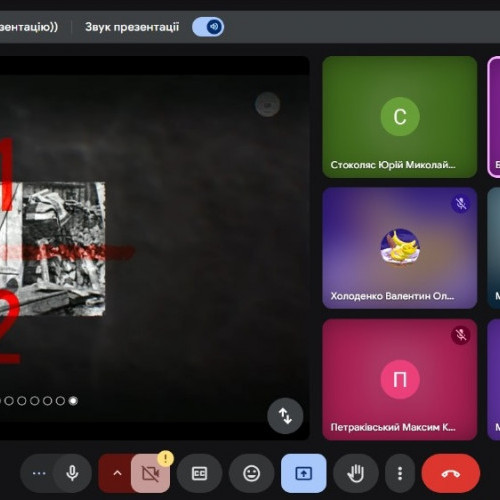Open more options three-dot menu
Image resolution: width=500 pixels, height=500 pixels.
pyautogui.click(x=400, y=473)
